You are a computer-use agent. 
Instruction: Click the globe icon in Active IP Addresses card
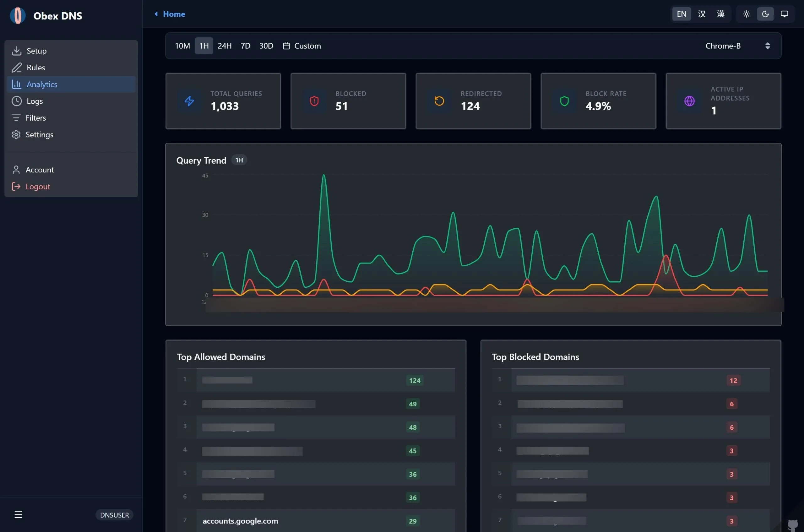tap(689, 101)
